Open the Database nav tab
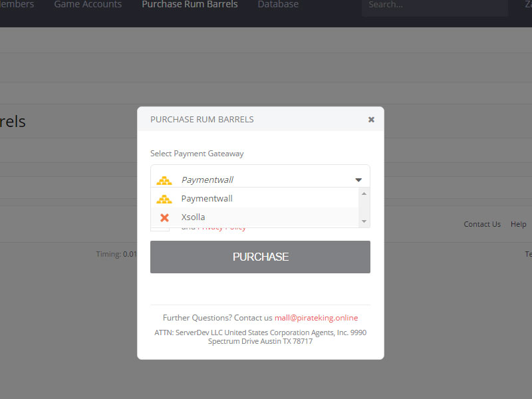This screenshot has height=399, width=532. click(x=278, y=5)
